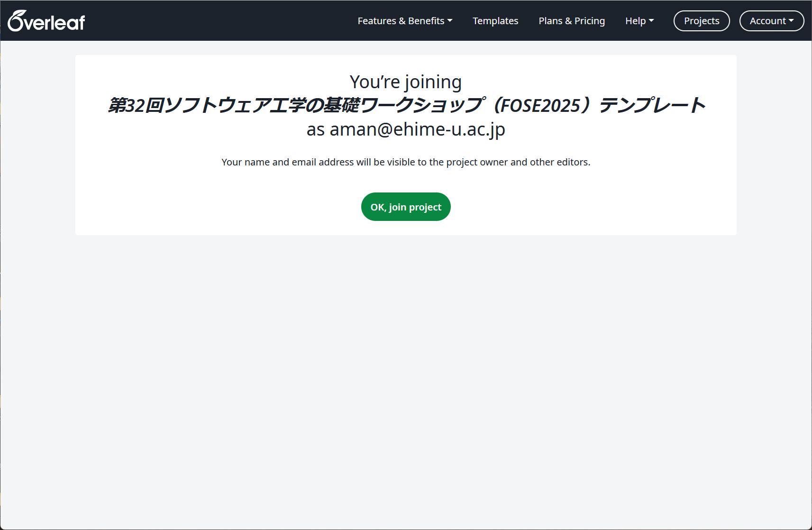Image resolution: width=812 pixels, height=530 pixels.
Task: Click the name and email visibility notice
Action: [x=406, y=162]
